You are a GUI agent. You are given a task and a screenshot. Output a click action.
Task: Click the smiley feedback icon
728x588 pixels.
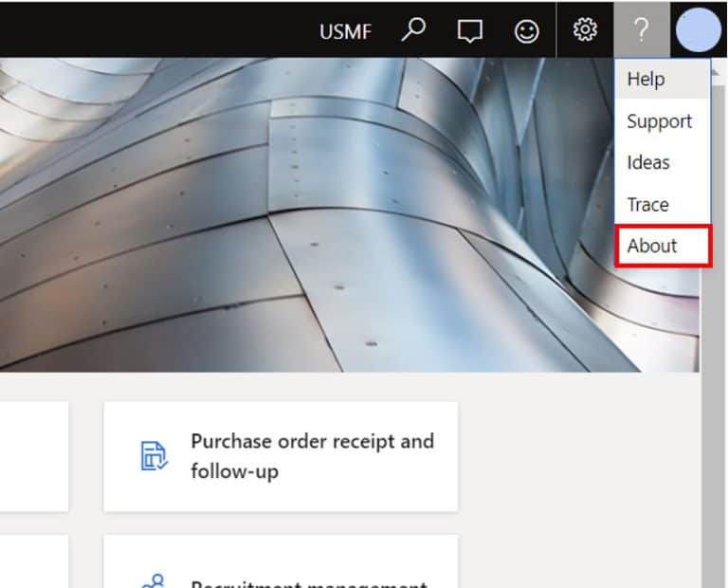[526, 31]
